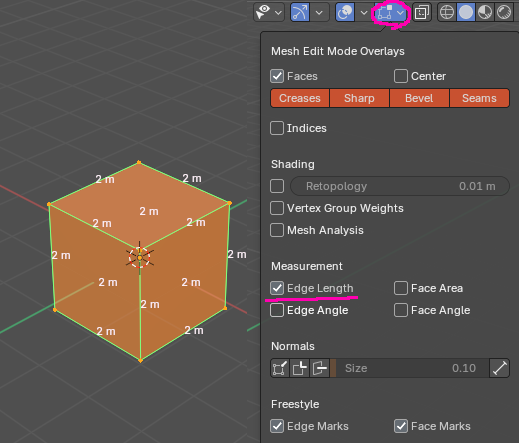Enable the Mesh Analysis checkbox

pyautogui.click(x=277, y=230)
